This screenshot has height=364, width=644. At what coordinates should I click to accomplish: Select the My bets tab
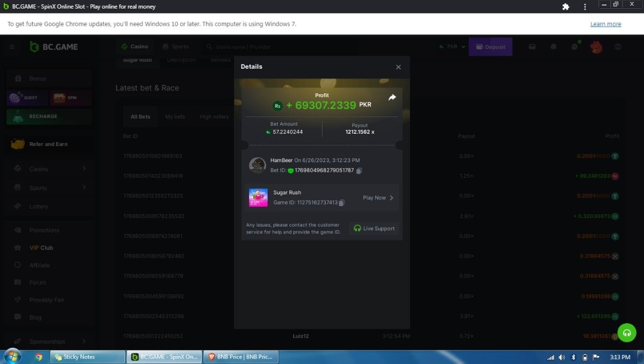coord(175,117)
